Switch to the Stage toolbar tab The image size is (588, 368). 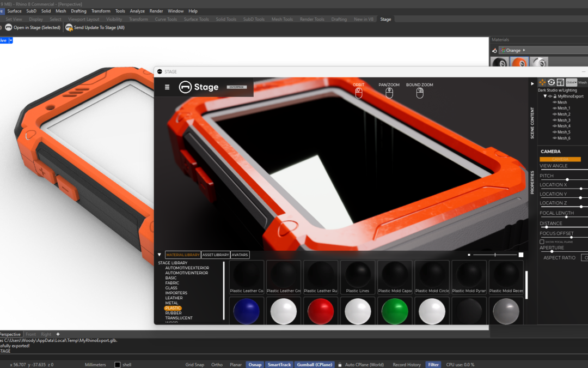point(385,19)
